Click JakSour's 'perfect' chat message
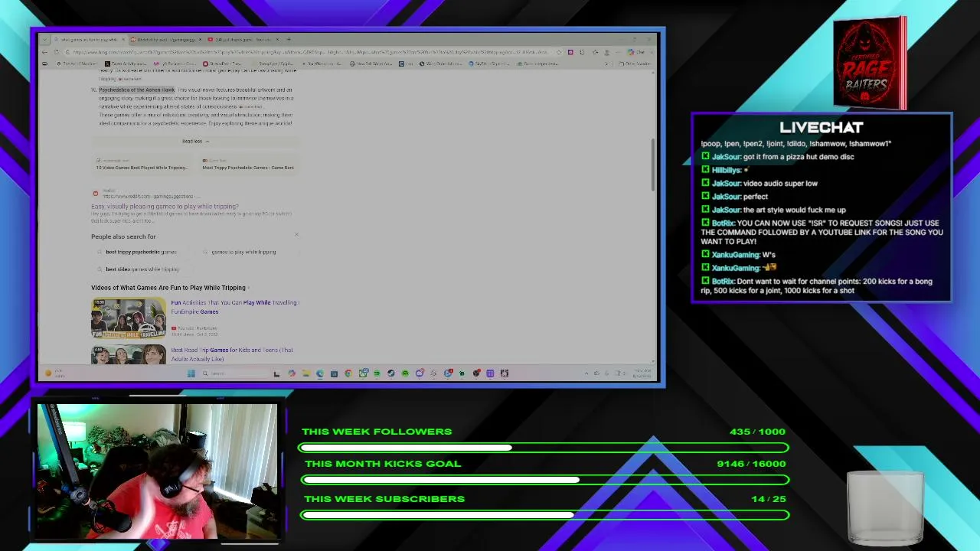 click(756, 197)
